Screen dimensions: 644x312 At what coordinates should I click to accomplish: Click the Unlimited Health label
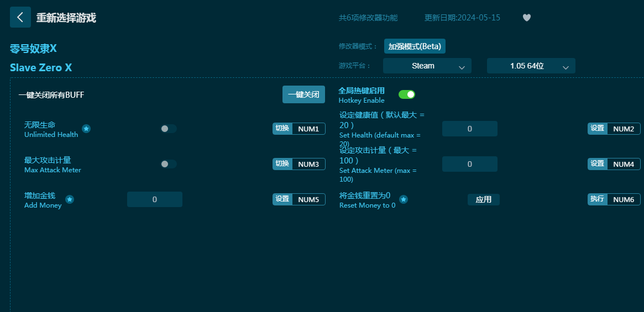51,135
